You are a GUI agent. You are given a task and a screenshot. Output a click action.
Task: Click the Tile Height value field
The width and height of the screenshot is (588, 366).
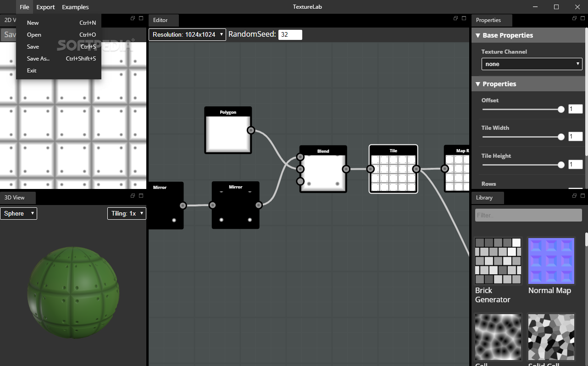point(576,165)
